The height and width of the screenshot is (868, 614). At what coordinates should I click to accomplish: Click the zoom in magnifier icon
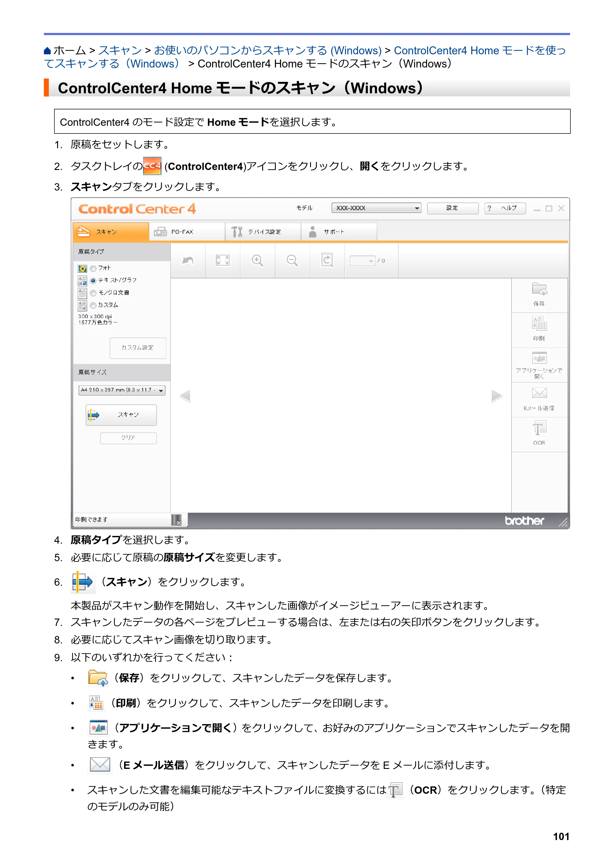click(x=257, y=260)
